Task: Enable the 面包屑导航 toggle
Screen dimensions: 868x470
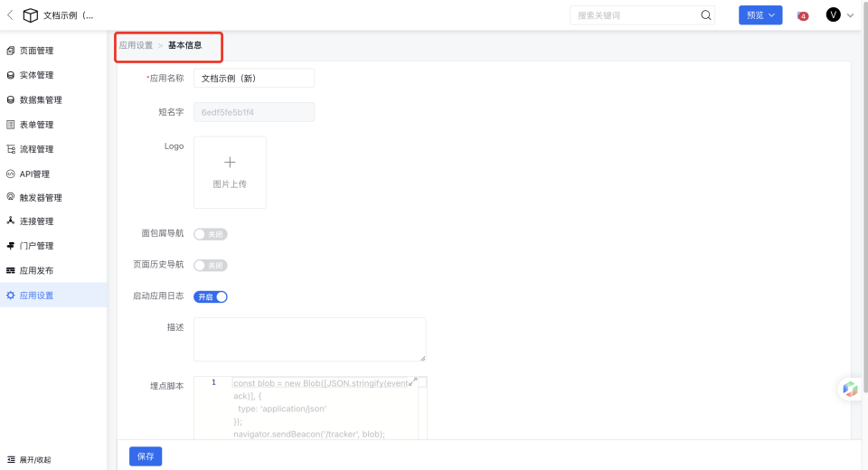Action: pyautogui.click(x=210, y=234)
